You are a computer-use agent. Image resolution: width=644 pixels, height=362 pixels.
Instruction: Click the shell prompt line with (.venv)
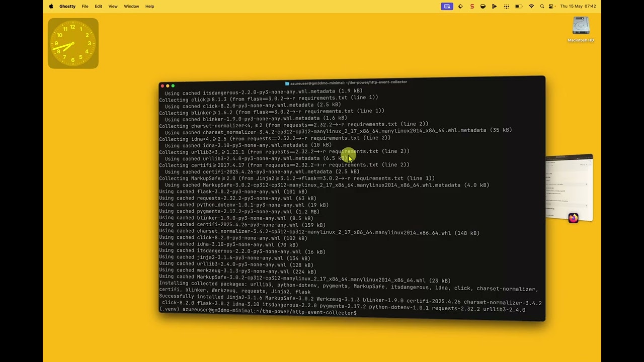pos(258,311)
